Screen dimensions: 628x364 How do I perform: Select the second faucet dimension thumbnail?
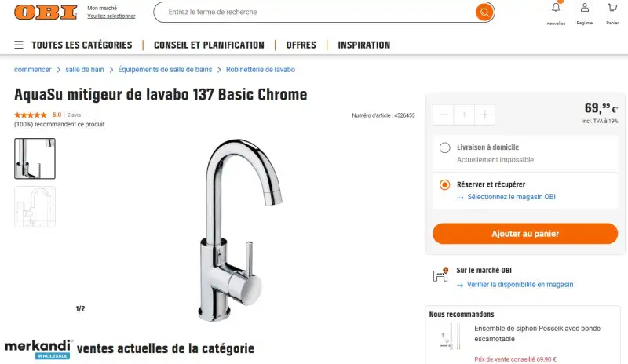[x=35, y=206]
